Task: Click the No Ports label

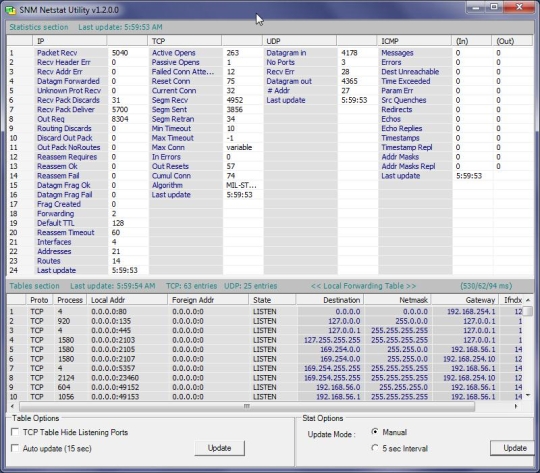Action: [x=280, y=62]
